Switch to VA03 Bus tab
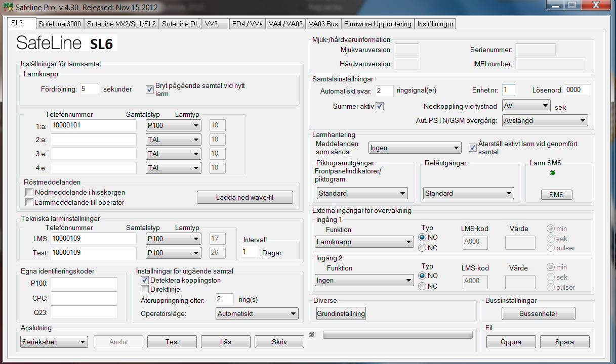 (323, 24)
